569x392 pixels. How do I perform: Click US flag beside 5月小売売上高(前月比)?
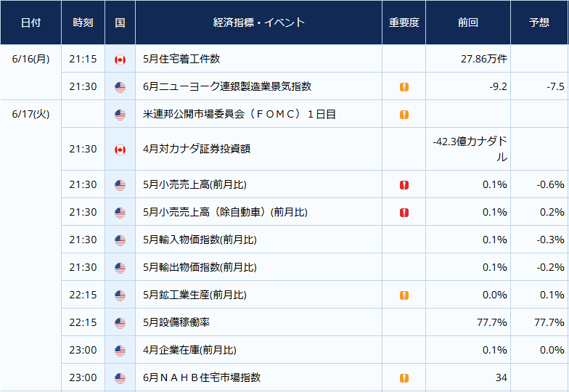click(120, 185)
